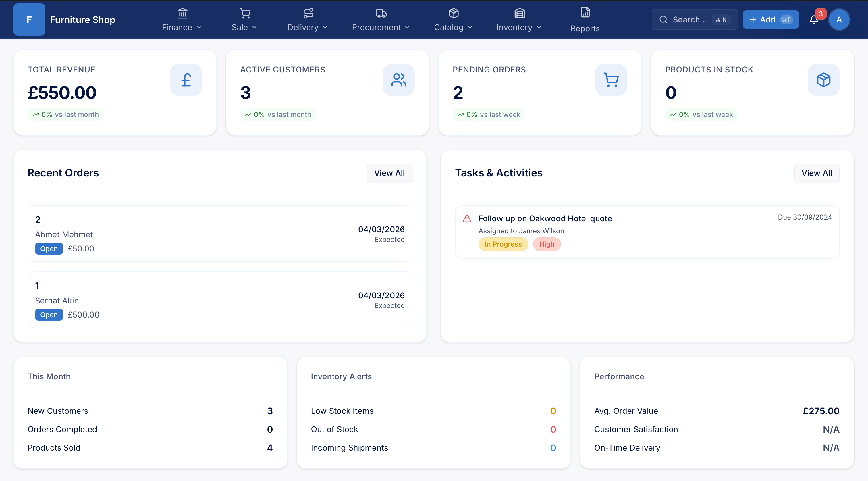Open the Procurement menu

381,20
